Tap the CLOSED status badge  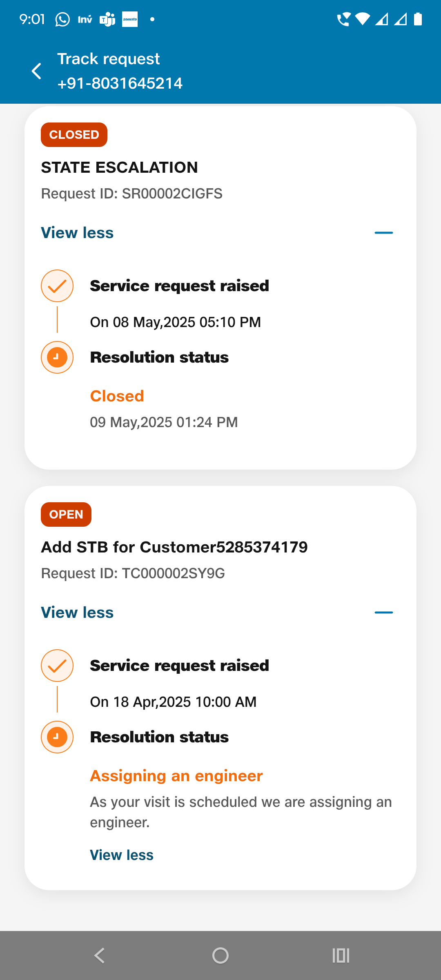pos(74,135)
